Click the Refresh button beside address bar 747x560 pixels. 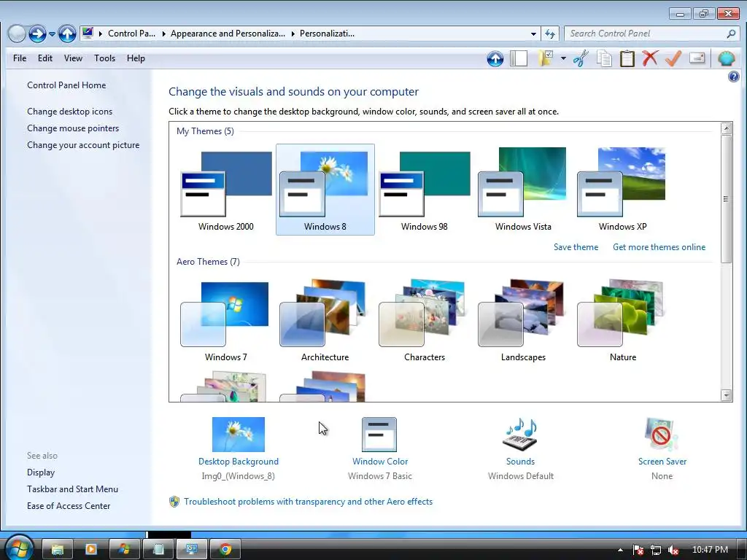pos(550,34)
